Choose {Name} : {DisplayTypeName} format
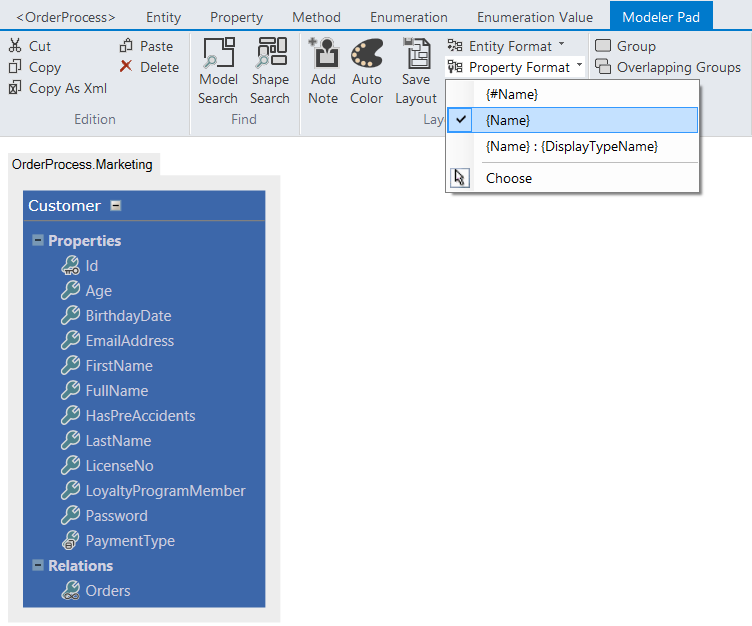 click(571, 146)
